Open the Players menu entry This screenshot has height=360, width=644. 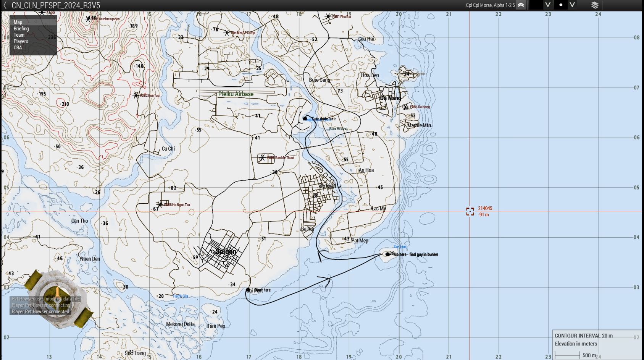point(21,41)
